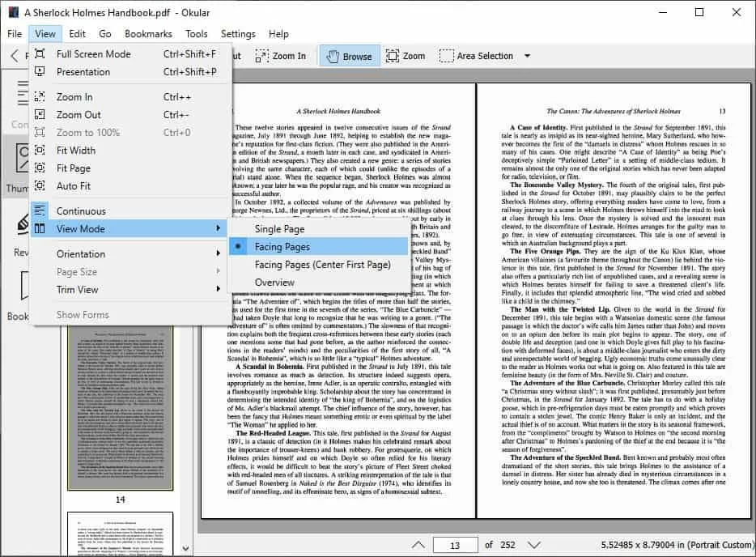The width and height of the screenshot is (756, 557).
Task: Start Presentation from the View menu
Action: (x=130, y=71)
